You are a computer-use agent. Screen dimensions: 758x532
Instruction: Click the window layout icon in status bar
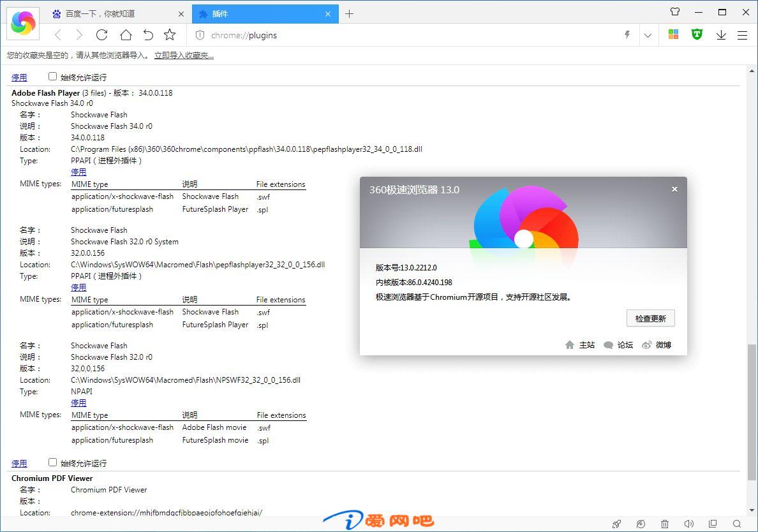713,524
